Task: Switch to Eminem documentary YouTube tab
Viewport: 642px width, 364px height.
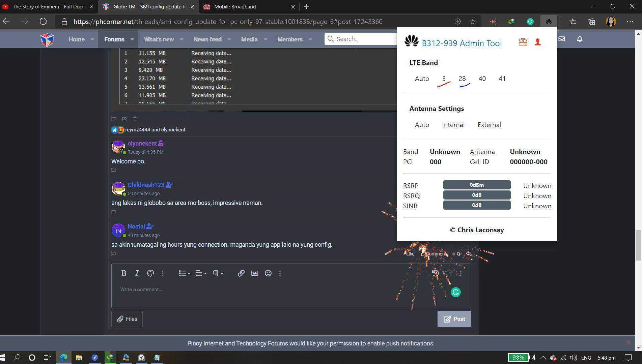Action: (49, 6)
